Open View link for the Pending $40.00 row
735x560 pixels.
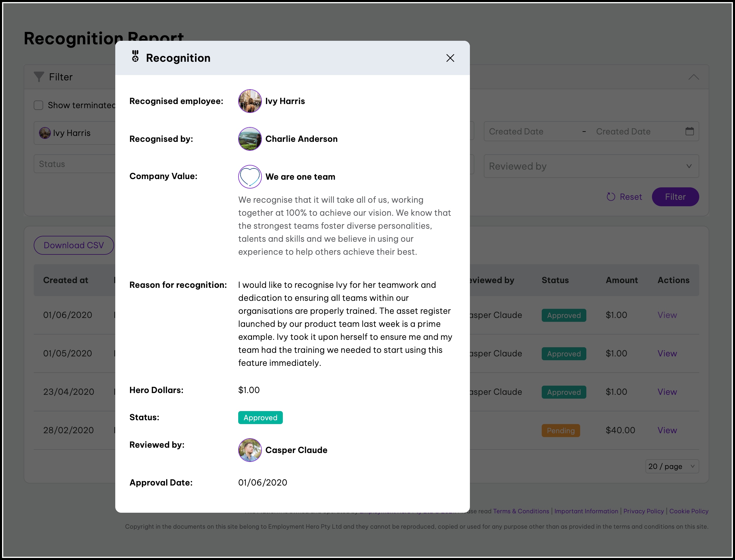tap(667, 430)
